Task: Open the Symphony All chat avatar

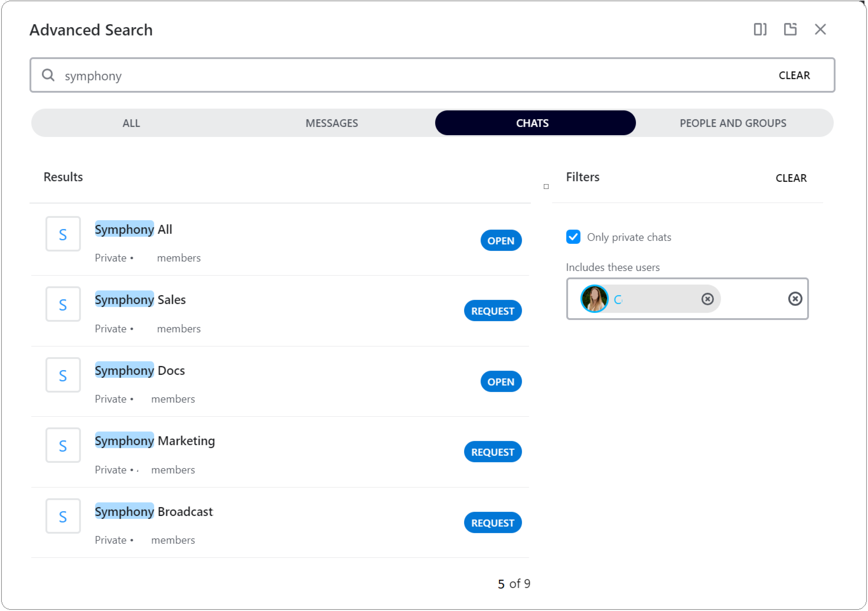Action: [x=63, y=234]
